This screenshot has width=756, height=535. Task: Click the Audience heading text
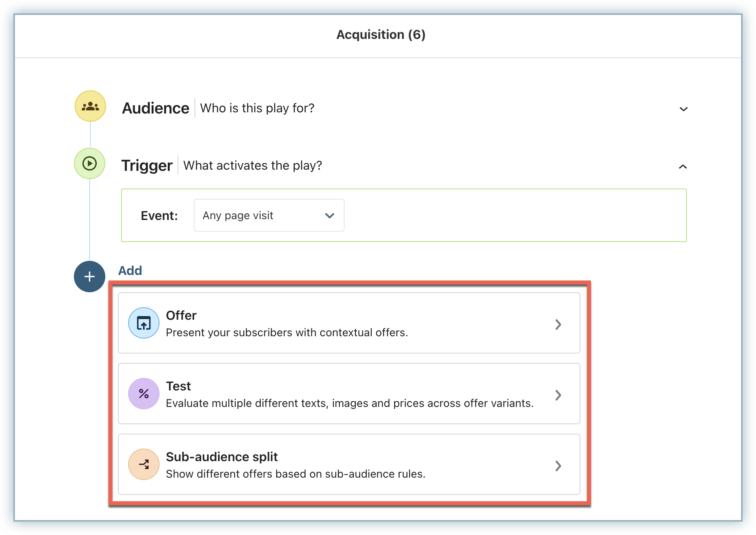click(x=156, y=108)
